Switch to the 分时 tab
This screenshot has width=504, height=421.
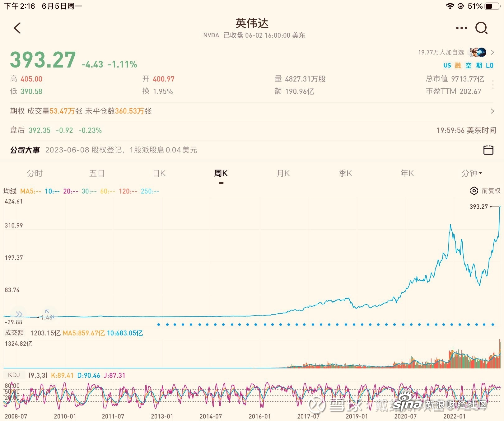click(x=35, y=173)
